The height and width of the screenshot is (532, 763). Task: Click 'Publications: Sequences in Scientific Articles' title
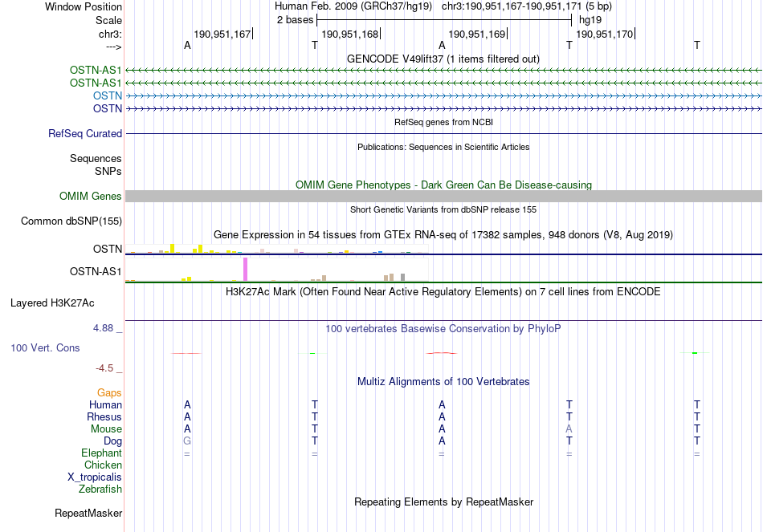click(x=443, y=147)
